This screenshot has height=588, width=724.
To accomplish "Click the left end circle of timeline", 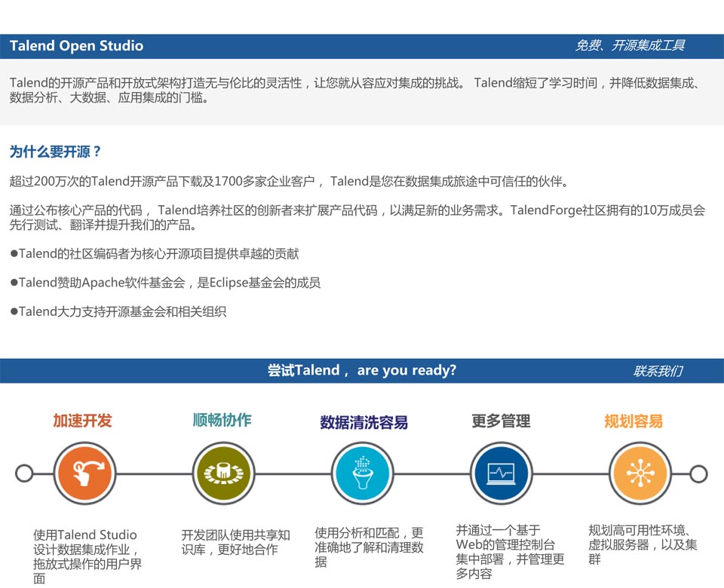I will (x=24, y=473).
